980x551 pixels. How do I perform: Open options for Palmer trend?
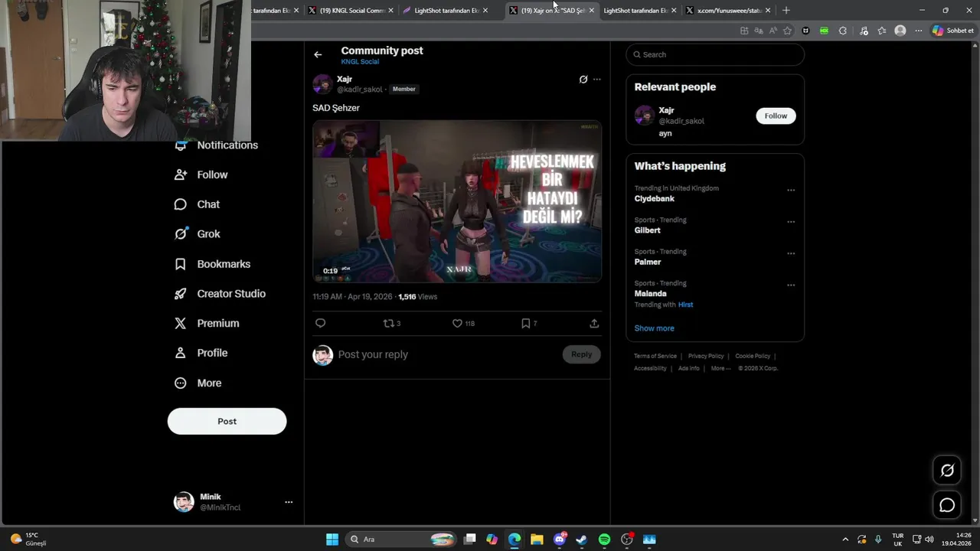(791, 253)
